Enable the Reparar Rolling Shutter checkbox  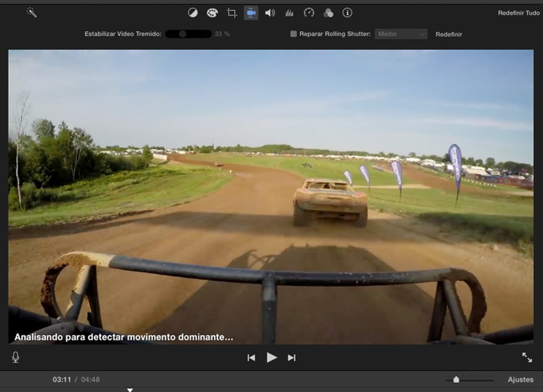[294, 34]
